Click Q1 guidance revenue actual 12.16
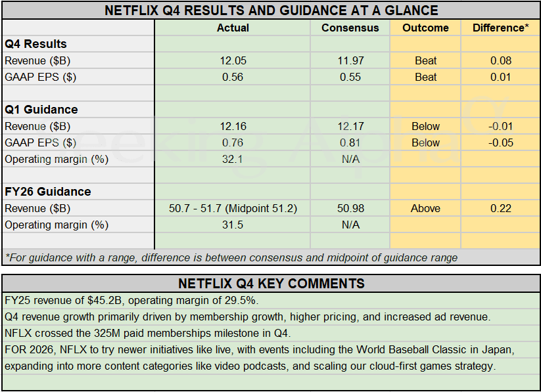 (x=233, y=126)
